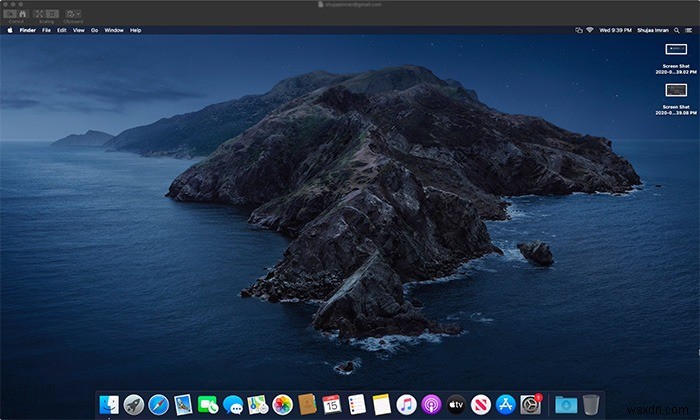Select the Screen Shot 39.08 PM file thumbnail
Image resolution: width=700 pixels, height=420 pixels.
(x=676, y=90)
